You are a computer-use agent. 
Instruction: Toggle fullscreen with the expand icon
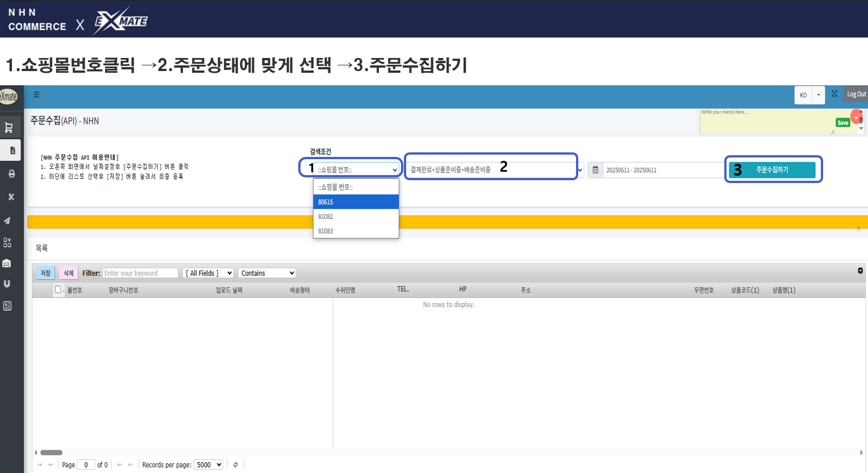point(834,94)
